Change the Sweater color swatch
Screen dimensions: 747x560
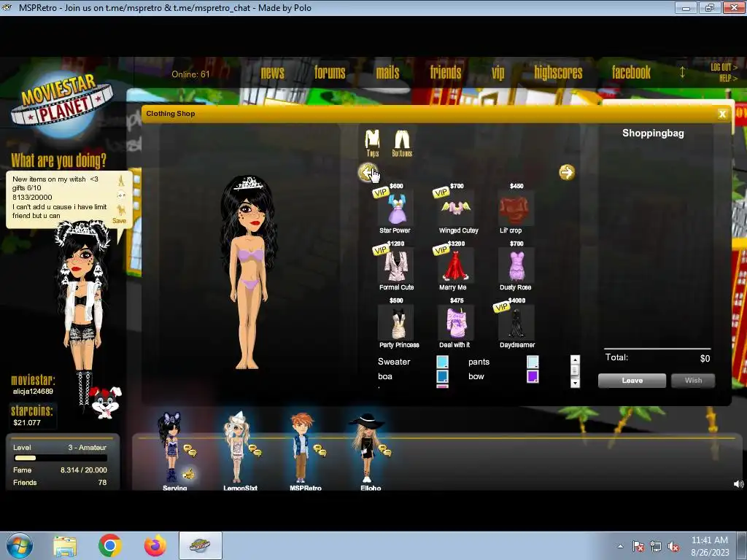(x=442, y=362)
